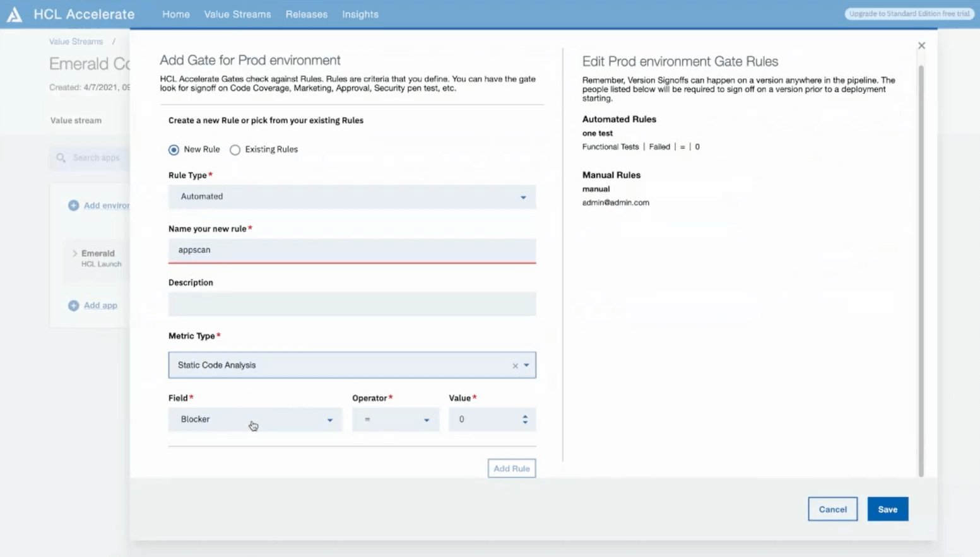Viewport: 980px width, 557px height.
Task: Open the Rule Type dropdown
Action: (351, 197)
